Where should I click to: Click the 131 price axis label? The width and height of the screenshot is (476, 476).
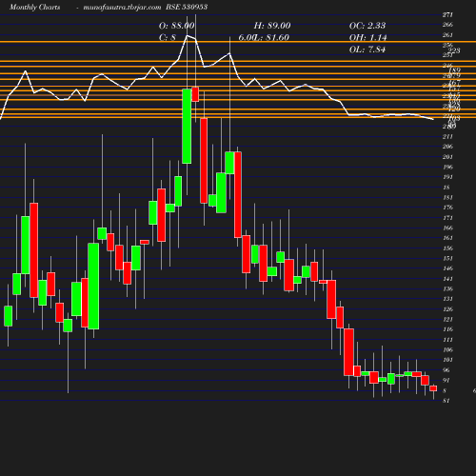(447, 299)
